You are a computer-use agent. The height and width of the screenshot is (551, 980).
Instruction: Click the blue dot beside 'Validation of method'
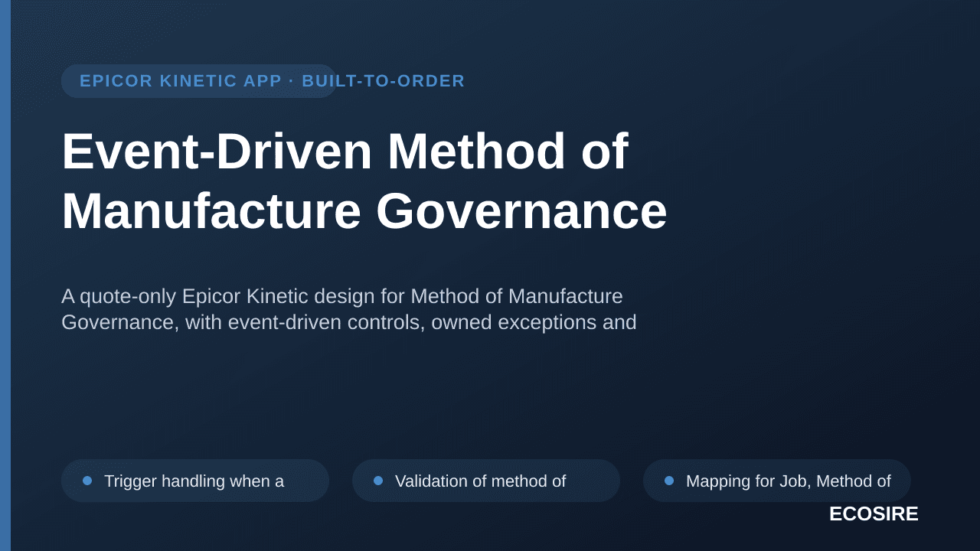[378, 481]
